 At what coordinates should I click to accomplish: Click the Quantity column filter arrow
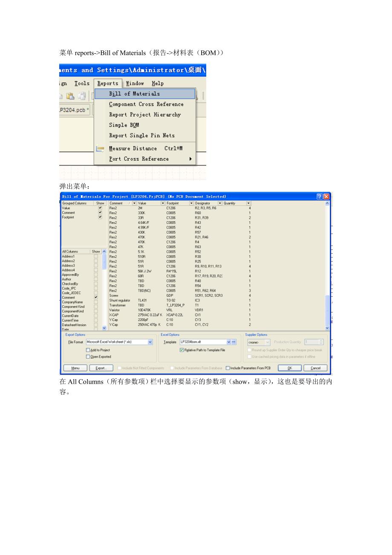point(248,203)
